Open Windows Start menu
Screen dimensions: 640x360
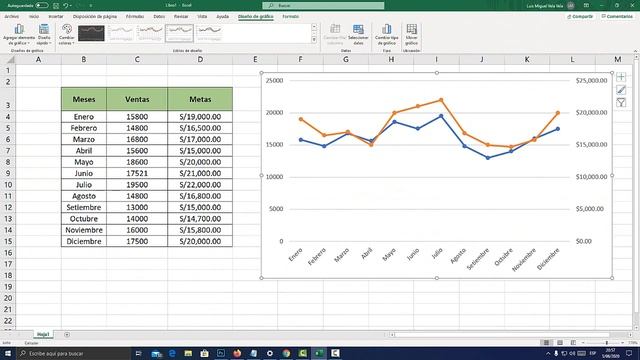click(x=8, y=353)
